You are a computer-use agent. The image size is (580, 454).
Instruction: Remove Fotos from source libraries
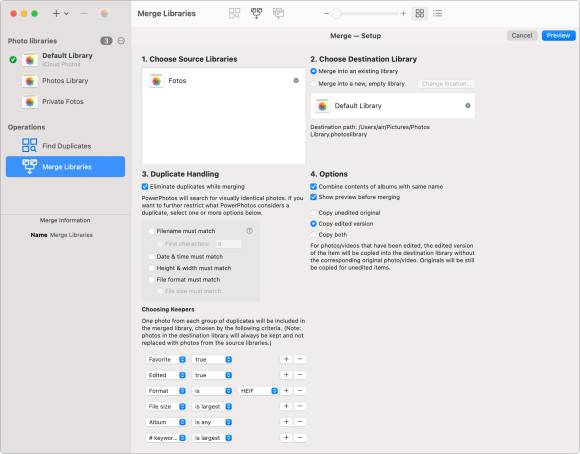(x=296, y=80)
